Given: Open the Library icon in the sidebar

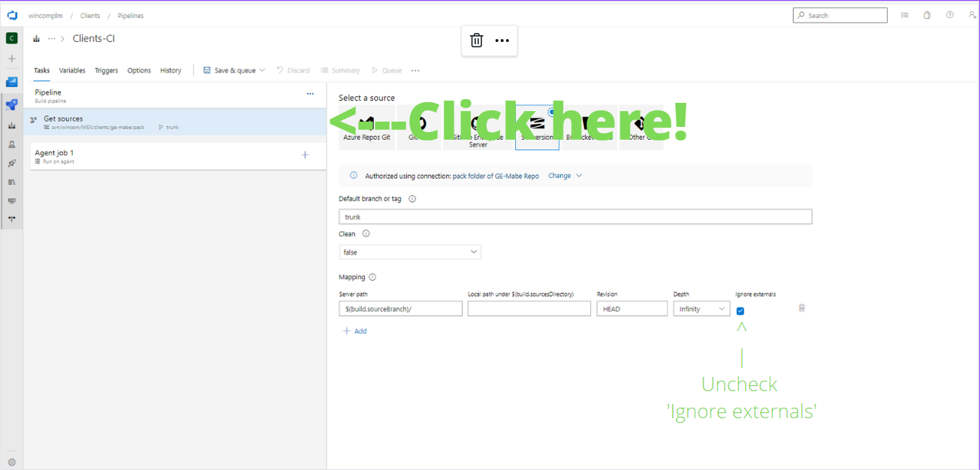Looking at the screenshot, I should [x=12, y=182].
